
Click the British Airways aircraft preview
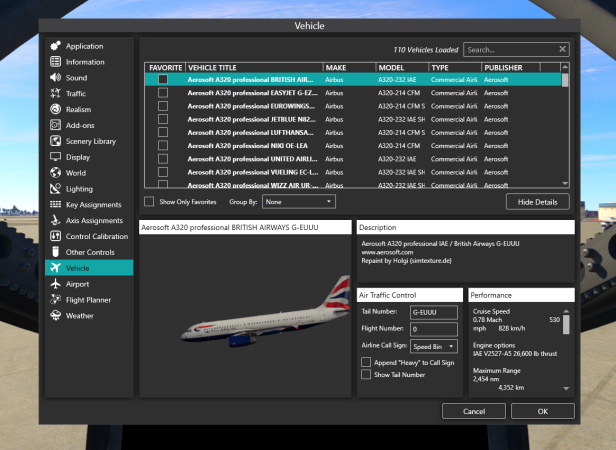[x=266, y=312]
